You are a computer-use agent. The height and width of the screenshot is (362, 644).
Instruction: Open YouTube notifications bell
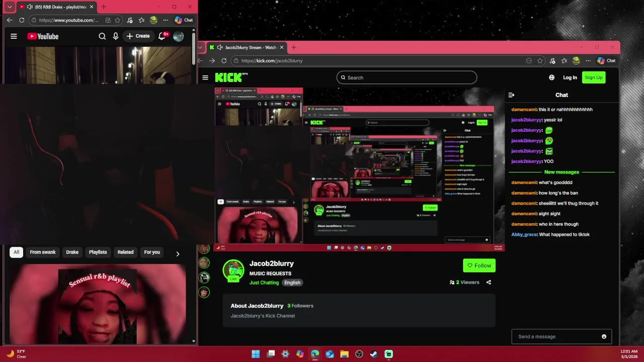click(162, 36)
